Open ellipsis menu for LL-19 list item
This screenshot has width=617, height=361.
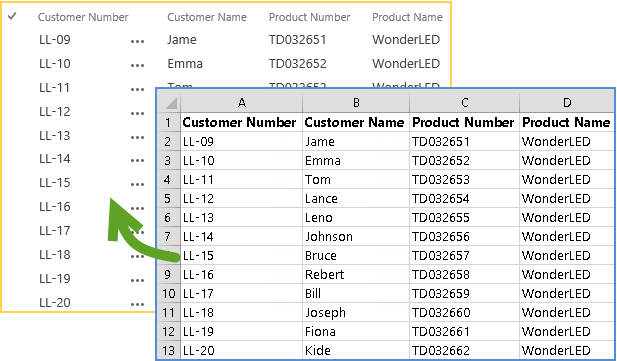137,280
